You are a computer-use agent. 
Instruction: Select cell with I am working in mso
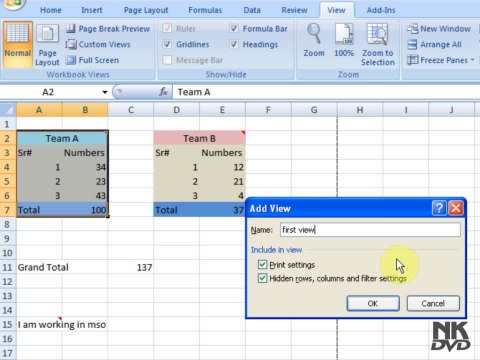point(39,325)
